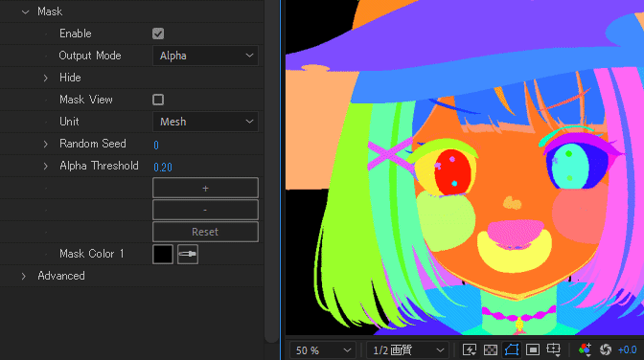This screenshot has height=360, width=644.
Task: Open the Fast Previews icon menu
Action: click(469, 349)
